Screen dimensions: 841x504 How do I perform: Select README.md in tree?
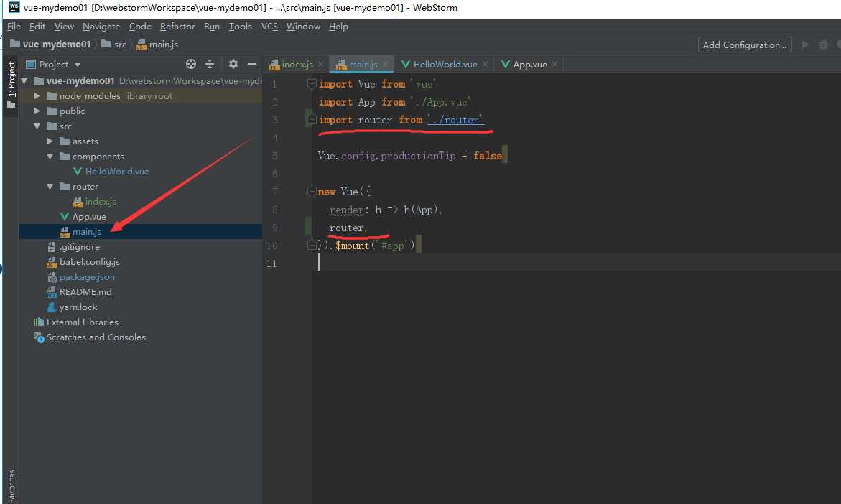pos(85,291)
